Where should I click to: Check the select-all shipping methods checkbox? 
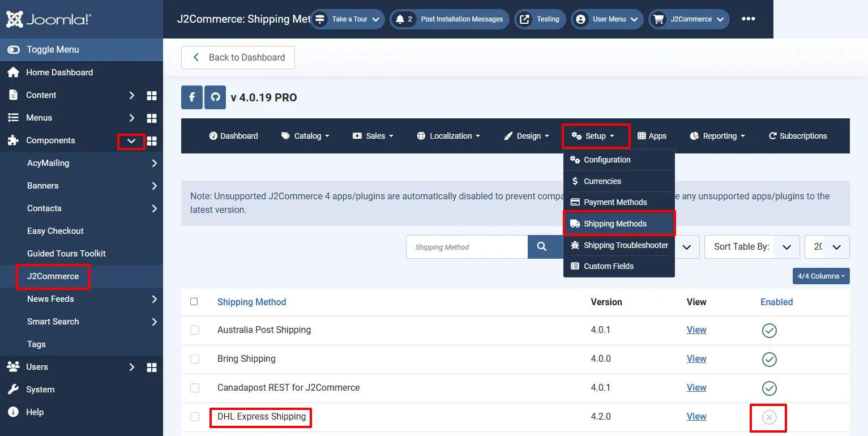(x=194, y=302)
